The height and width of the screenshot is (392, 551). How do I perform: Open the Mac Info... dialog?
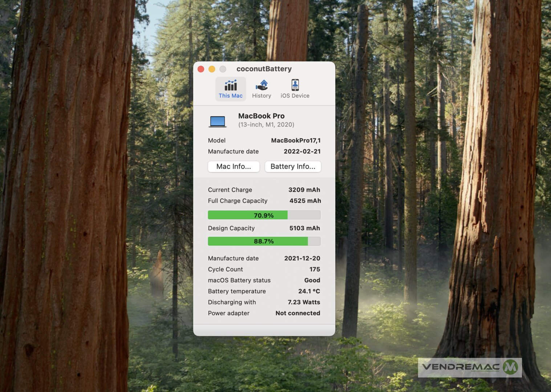coord(234,167)
